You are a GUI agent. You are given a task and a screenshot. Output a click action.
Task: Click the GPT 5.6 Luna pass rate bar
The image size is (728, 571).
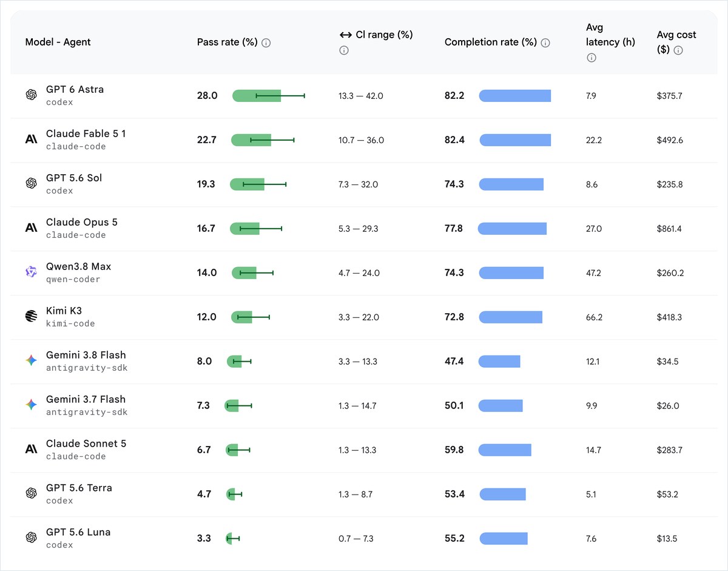[x=229, y=539]
